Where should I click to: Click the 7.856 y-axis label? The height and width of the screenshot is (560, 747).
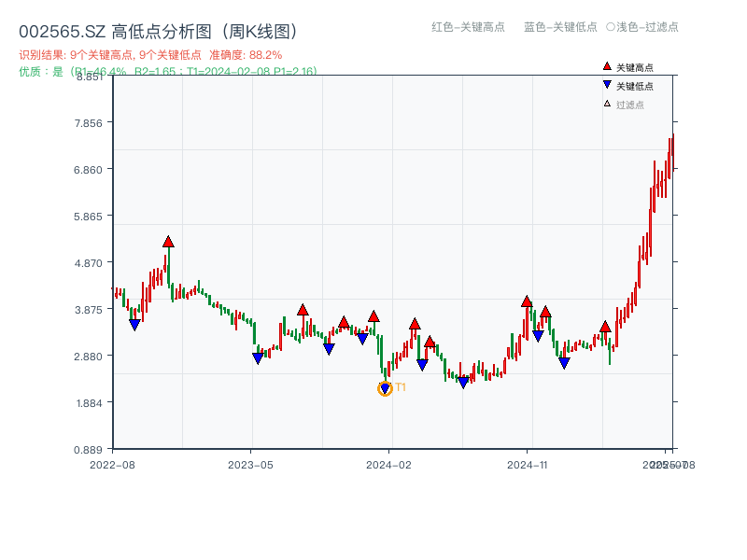(x=88, y=123)
